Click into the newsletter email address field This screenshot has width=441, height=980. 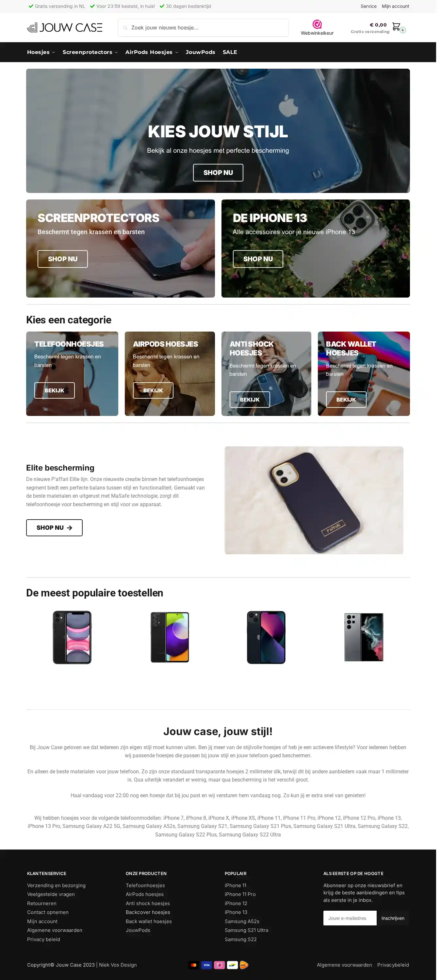[x=350, y=918]
